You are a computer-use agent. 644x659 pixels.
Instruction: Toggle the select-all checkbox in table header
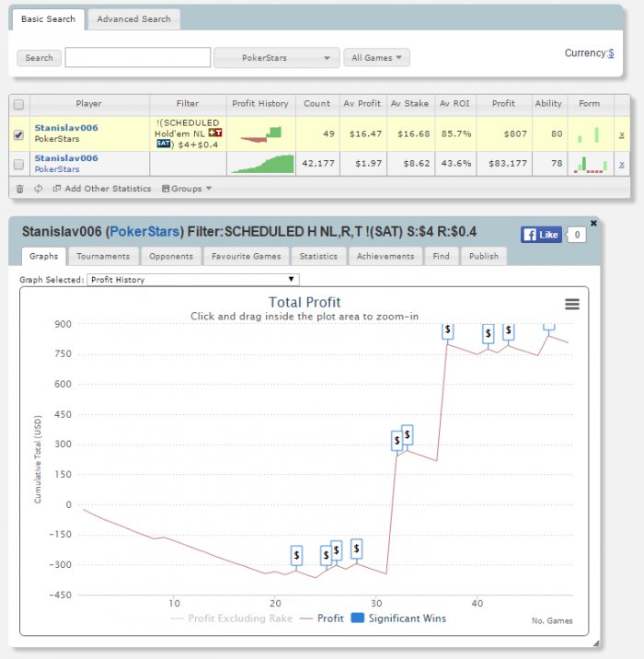[x=19, y=104]
